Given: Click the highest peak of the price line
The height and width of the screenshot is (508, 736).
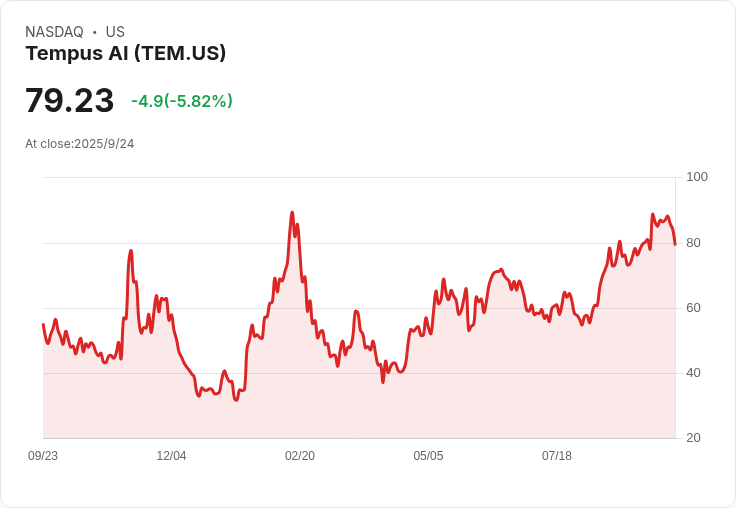Looking at the screenshot, I should 292,213.
